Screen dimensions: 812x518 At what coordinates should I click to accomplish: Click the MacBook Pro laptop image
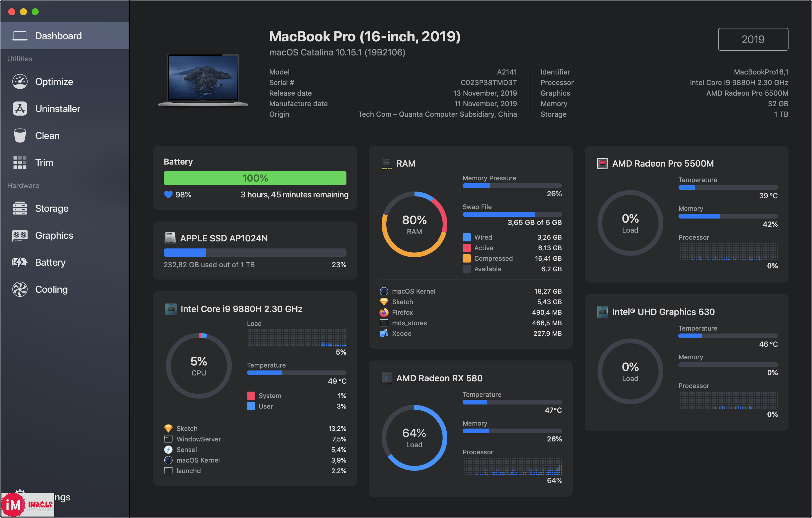(x=203, y=80)
